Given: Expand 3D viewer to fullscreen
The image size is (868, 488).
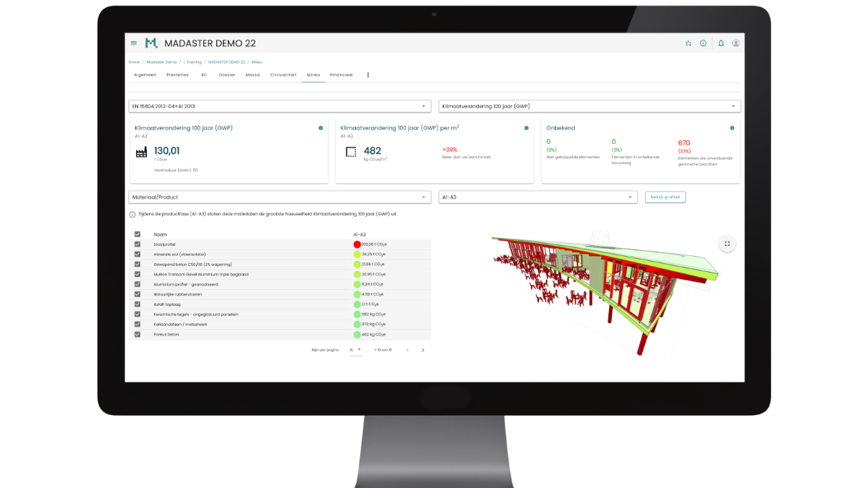Looking at the screenshot, I should pyautogui.click(x=727, y=244).
